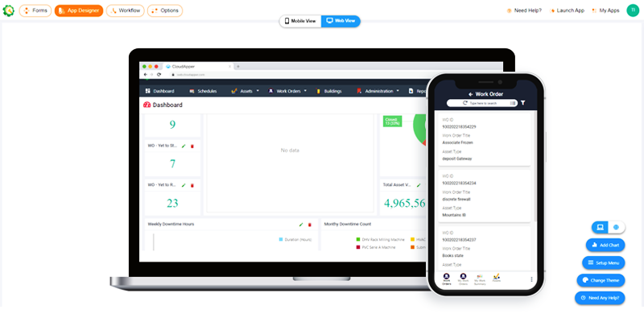Viewport: 644px width, 322px height.
Task: Select the laptop display toggle button
Action: tap(600, 228)
